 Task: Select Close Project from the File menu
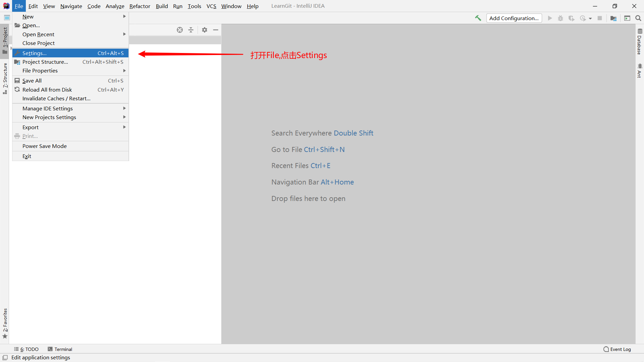(70, 43)
